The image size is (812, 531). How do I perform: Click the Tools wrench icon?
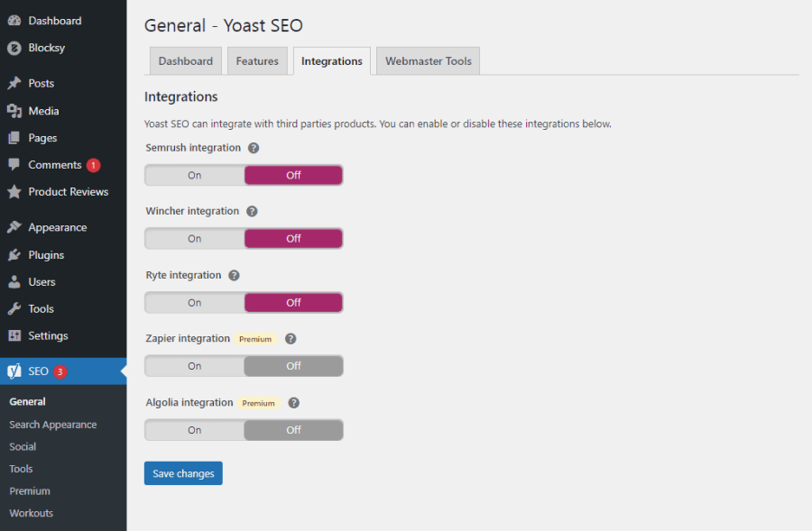tap(14, 308)
